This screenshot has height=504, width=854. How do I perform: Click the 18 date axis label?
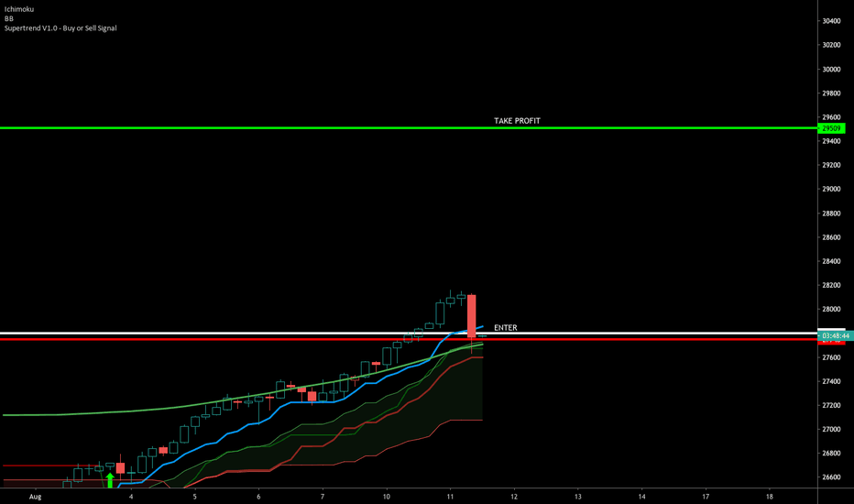[770, 497]
